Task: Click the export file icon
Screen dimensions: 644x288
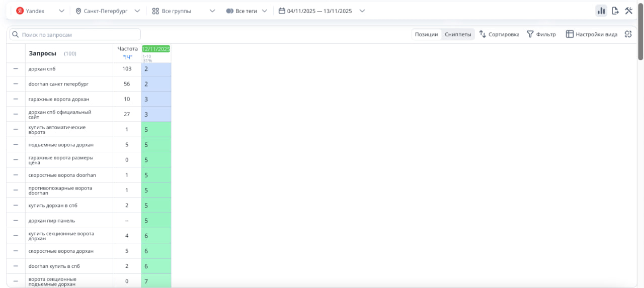Action: coord(615,11)
